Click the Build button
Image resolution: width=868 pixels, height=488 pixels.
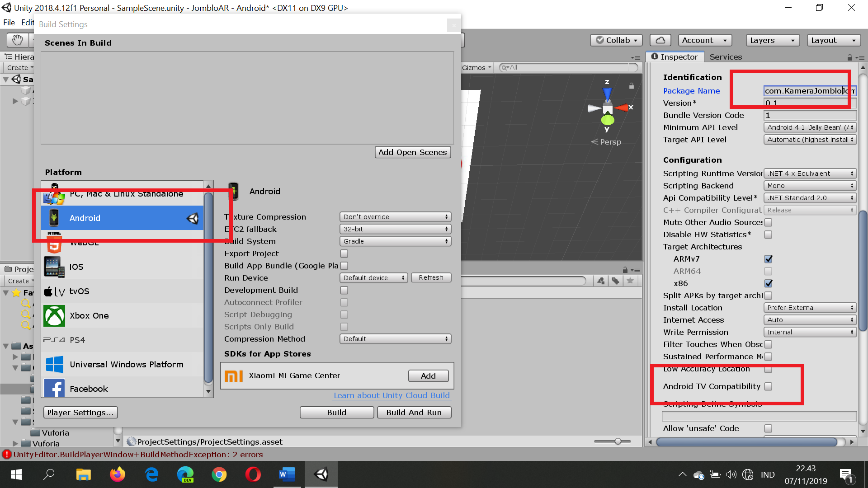coord(337,413)
